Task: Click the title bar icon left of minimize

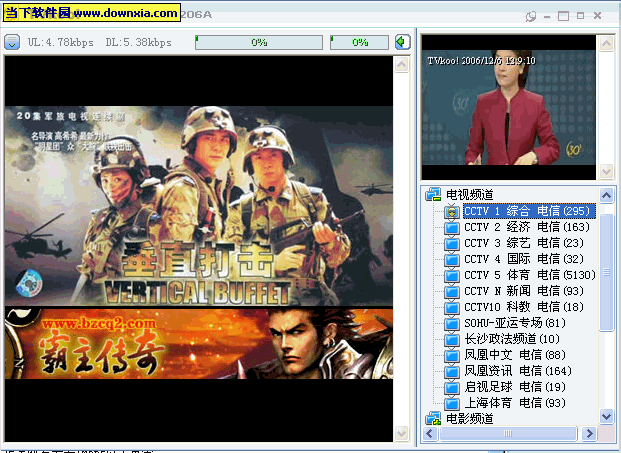Action: 532,15
